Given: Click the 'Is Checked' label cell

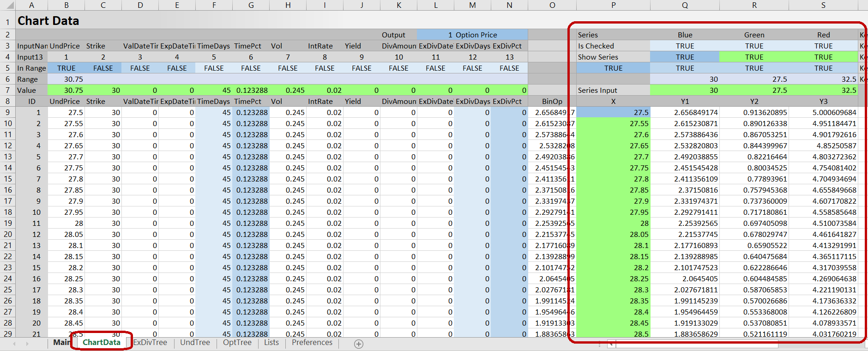Looking at the screenshot, I should pos(613,46).
